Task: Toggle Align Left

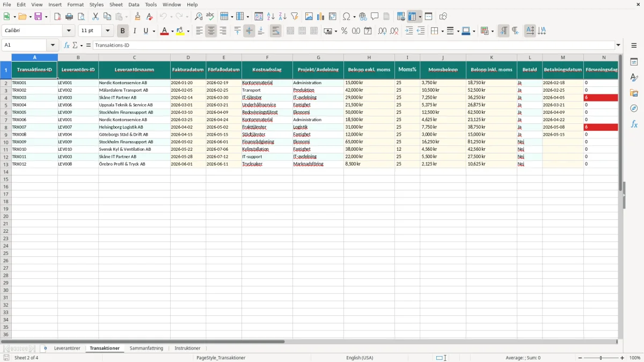Action: coord(199,31)
